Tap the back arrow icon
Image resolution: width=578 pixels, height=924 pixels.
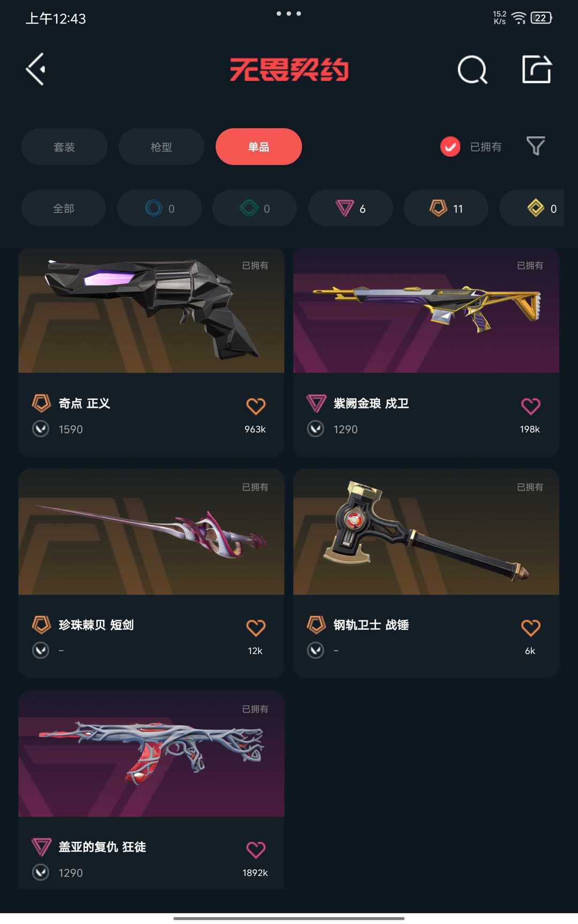coord(36,69)
